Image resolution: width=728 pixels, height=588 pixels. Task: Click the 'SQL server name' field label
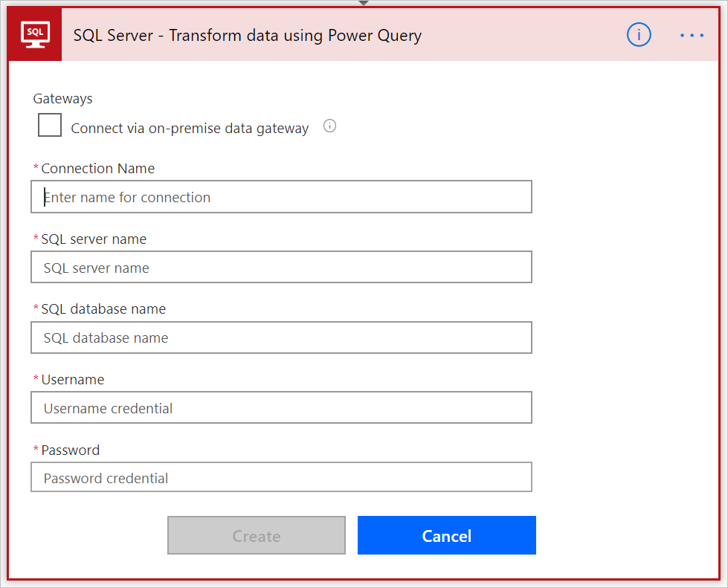[x=94, y=239]
